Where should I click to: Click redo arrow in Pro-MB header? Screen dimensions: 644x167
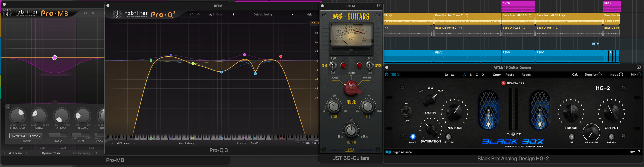click(92, 13)
